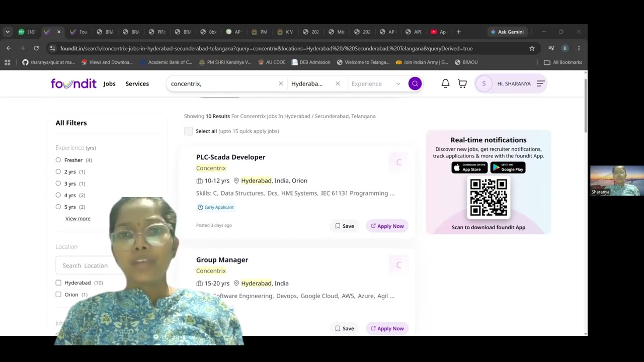Open the PLC-Scada Developer job title
Viewport: 644px width, 362px height.
(231, 157)
